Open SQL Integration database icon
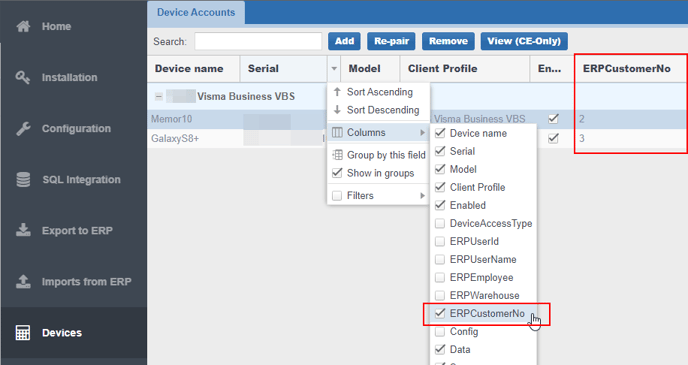Screen dimensions: 688x365 [x=23, y=179]
